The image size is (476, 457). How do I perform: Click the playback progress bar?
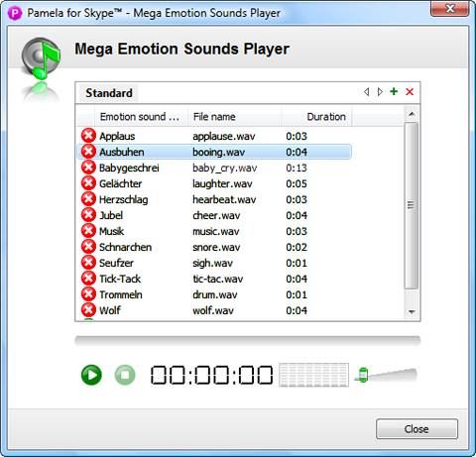(248, 340)
